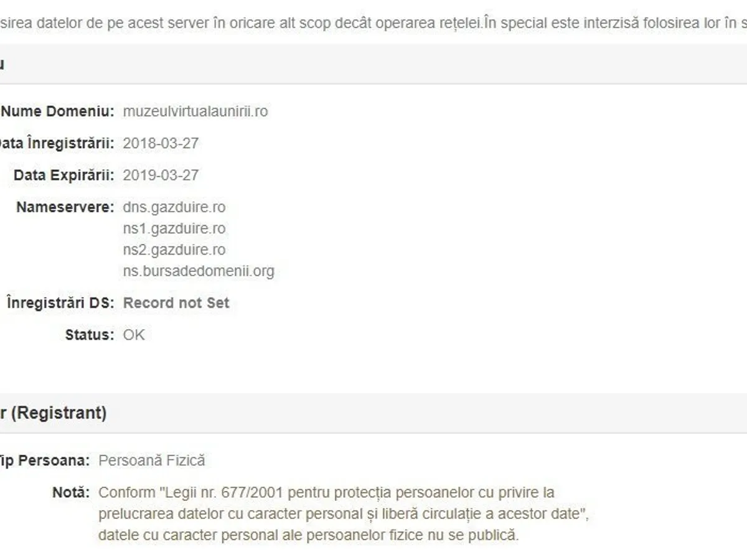Click nameserver ns.bursadedomenii.org
Screen dimensions: 747x560
coord(199,271)
